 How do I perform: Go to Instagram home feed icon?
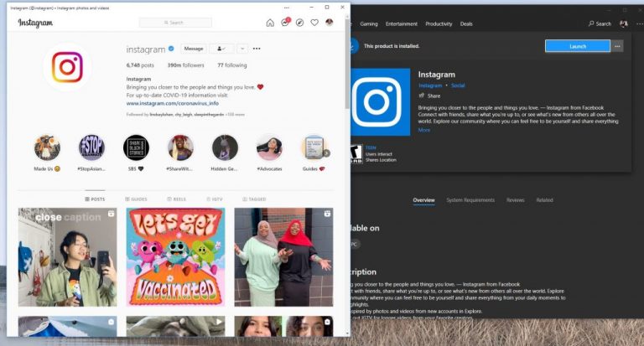270,23
